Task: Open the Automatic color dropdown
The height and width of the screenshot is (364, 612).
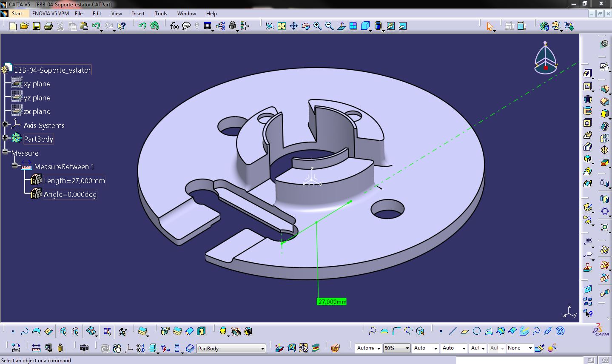Action: tap(368, 348)
